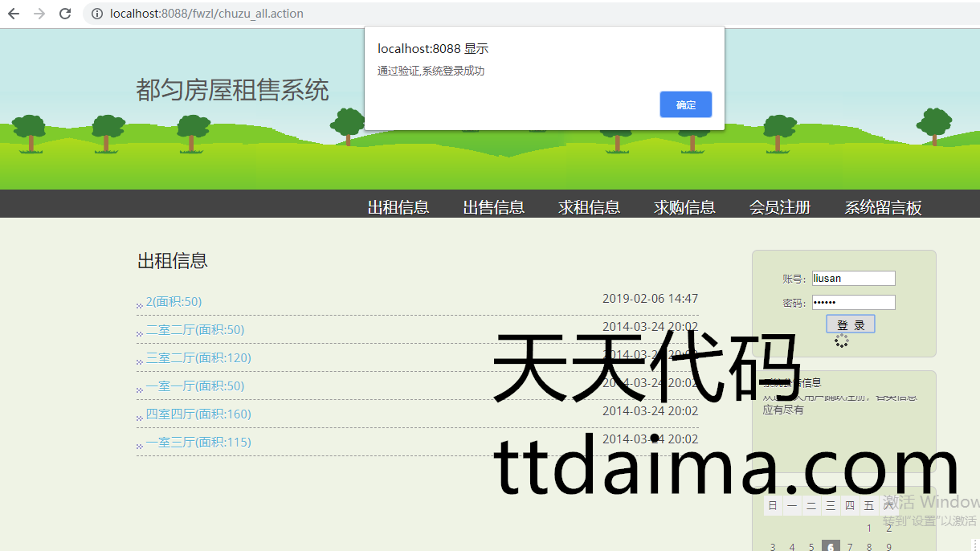Open the 四室四厅(面积:160) listing
Image resolution: width=980 pixels, height=551 pixels.
click(198, 414)
